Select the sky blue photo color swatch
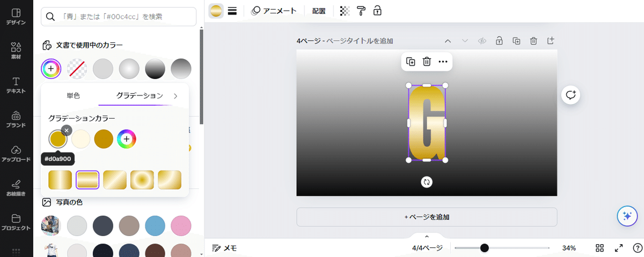The image size is (644, 257). [155, 226]
